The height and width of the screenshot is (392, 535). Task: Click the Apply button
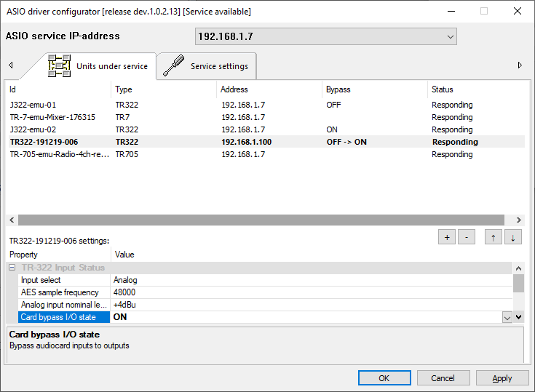pos(502,378)
